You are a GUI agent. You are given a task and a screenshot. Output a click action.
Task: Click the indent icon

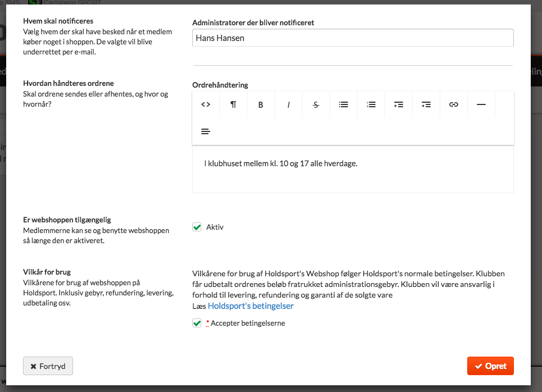[x=426, y=104]
